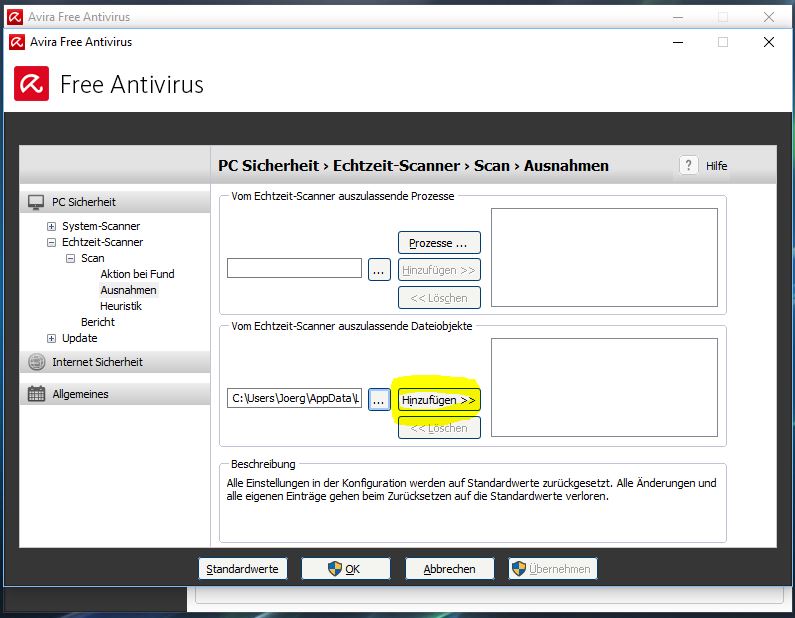The width and height of the screenshot is (795, 618).
Task: Browse for process path with ellipsis button
Action: click(x=379, y=269)
